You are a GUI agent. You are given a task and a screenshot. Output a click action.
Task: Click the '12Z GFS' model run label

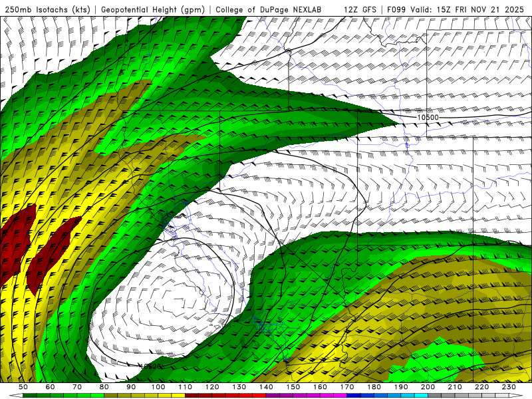(360, 10)
